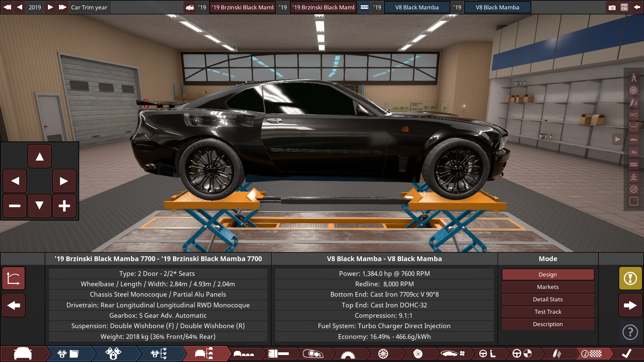Toggle car lift raise/lower icon
The width and height of the screenshot is (644, 362).
(634, 177)
